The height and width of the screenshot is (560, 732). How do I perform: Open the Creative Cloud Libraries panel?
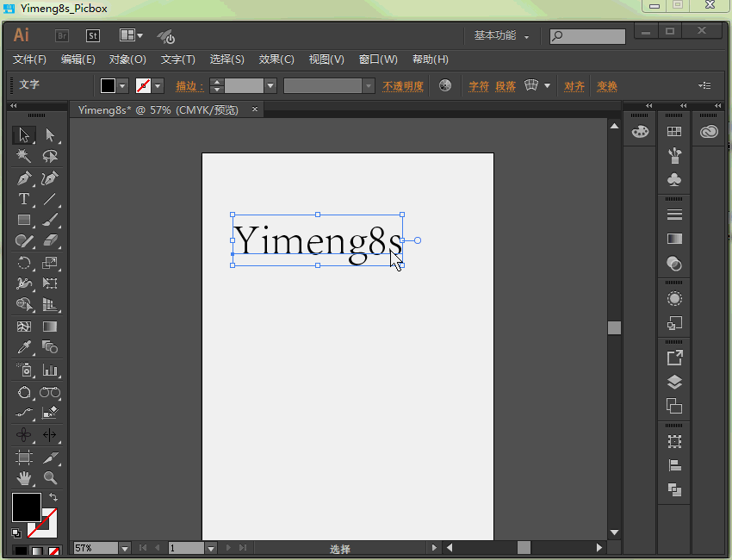tap(709, 131)
